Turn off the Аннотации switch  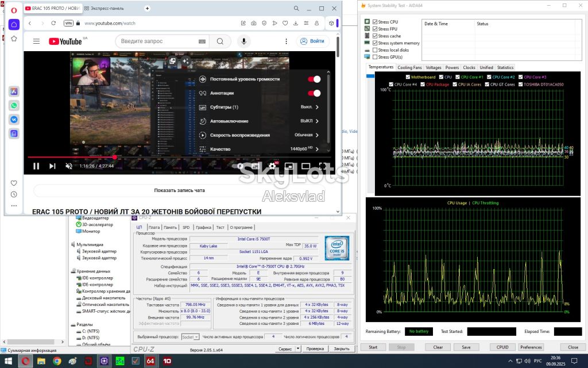coord(314,93)
